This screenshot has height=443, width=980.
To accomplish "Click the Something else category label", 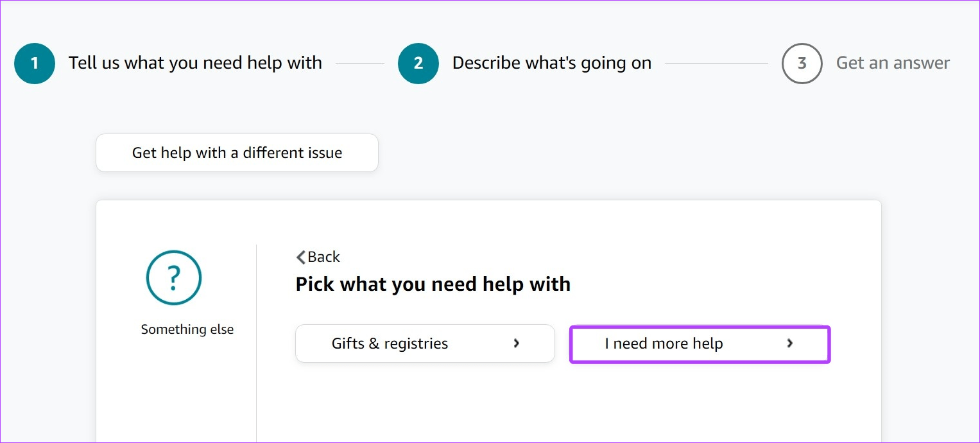I will (x=187, y=329).
